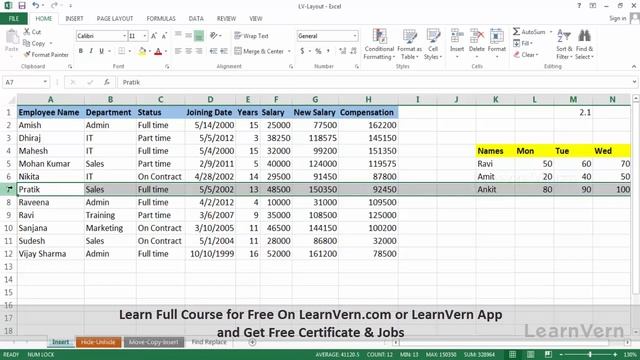The image size is (640, 360).
Task: Click the Cut scissors icon
Action: (x=27, y=31)
